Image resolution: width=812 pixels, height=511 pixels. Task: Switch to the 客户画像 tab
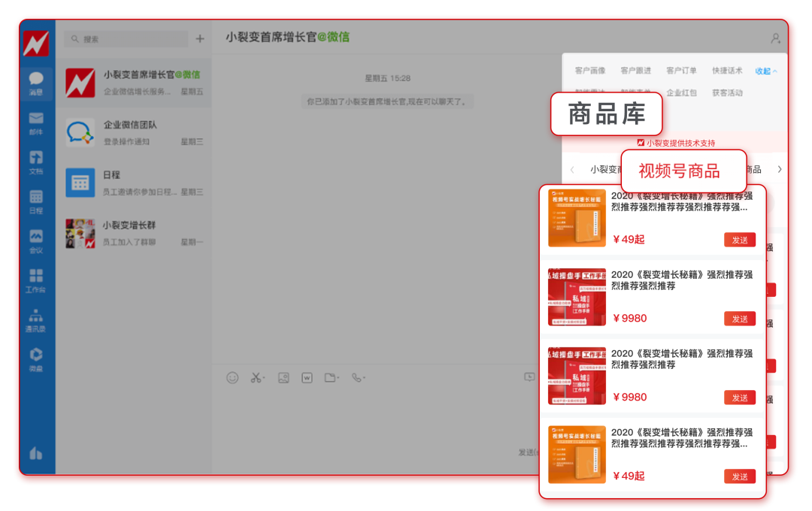(590, 71)
